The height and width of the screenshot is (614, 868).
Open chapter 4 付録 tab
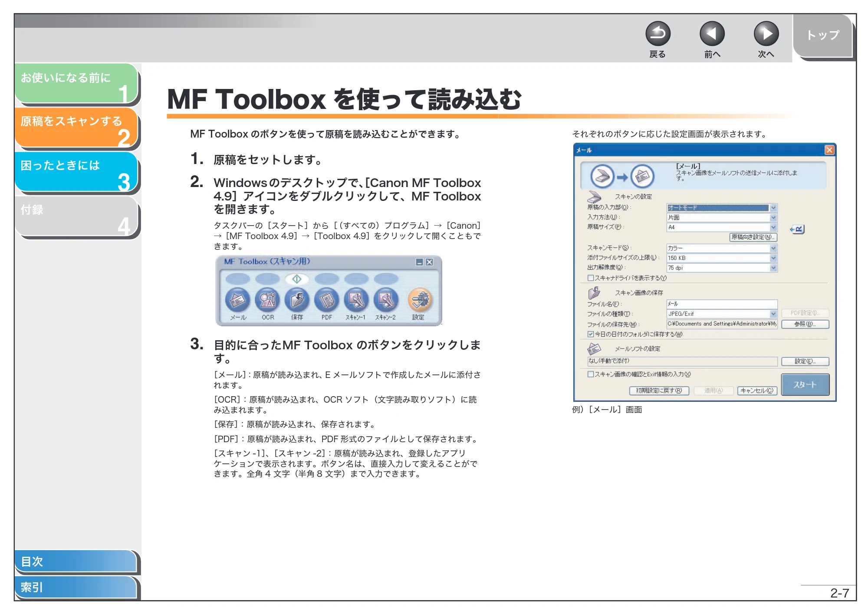pos(76,216)
